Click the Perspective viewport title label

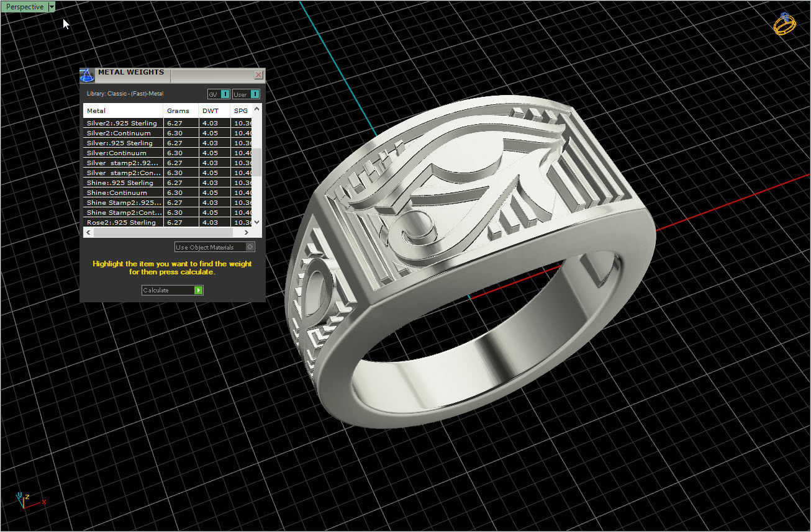tap(25, 7)
